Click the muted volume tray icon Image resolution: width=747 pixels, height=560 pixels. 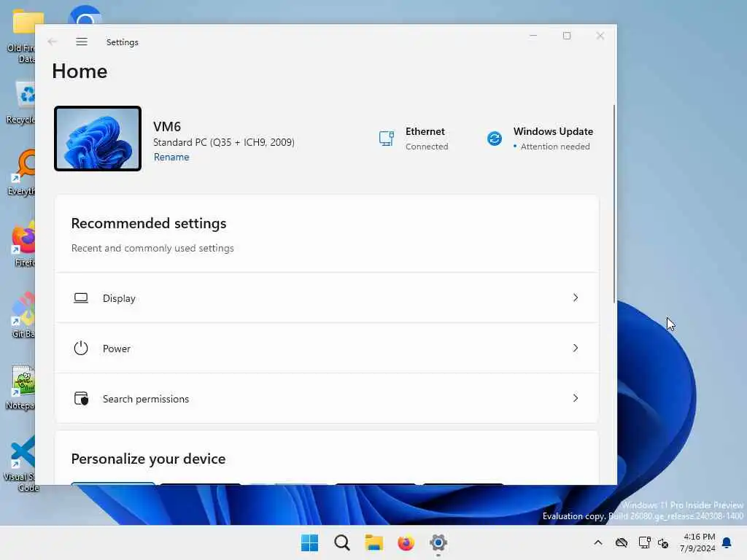coord(662,542)
